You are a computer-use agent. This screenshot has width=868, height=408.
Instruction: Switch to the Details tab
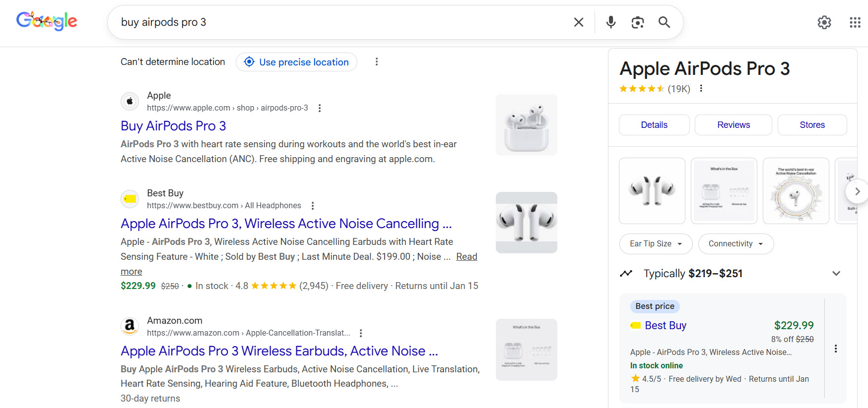pyautogui.click(x=654, y=125)
